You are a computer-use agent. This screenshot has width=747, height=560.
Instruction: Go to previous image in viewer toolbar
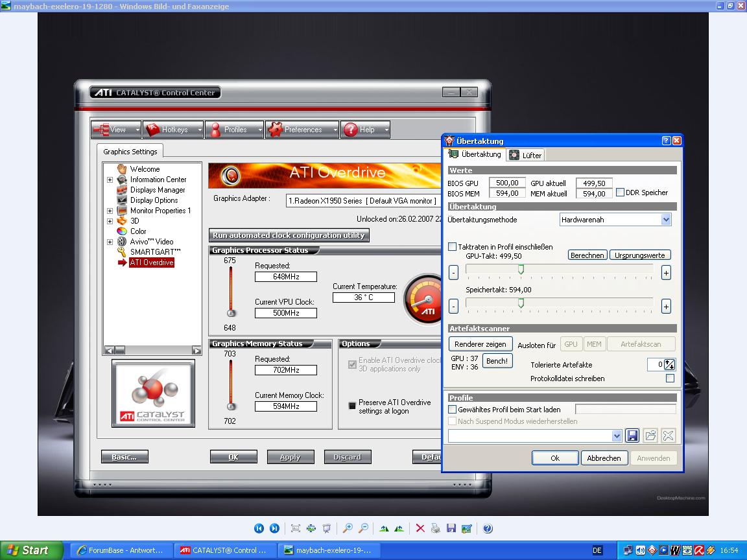[259, 528]
